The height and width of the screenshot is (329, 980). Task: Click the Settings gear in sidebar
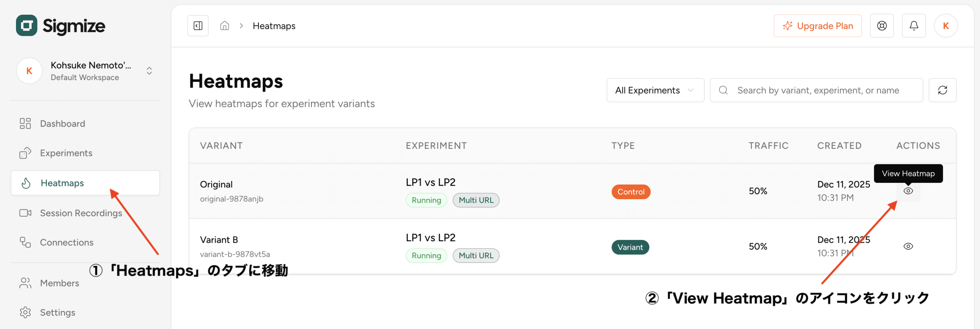pyautogui.click(x=48, y=312)
